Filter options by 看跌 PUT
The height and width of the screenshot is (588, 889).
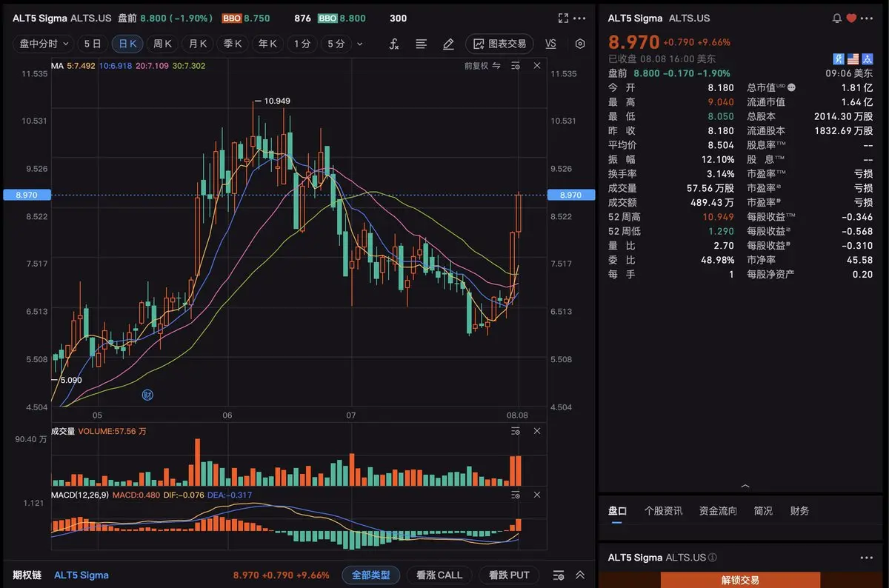pyautogui.click(x=509, y=575)
